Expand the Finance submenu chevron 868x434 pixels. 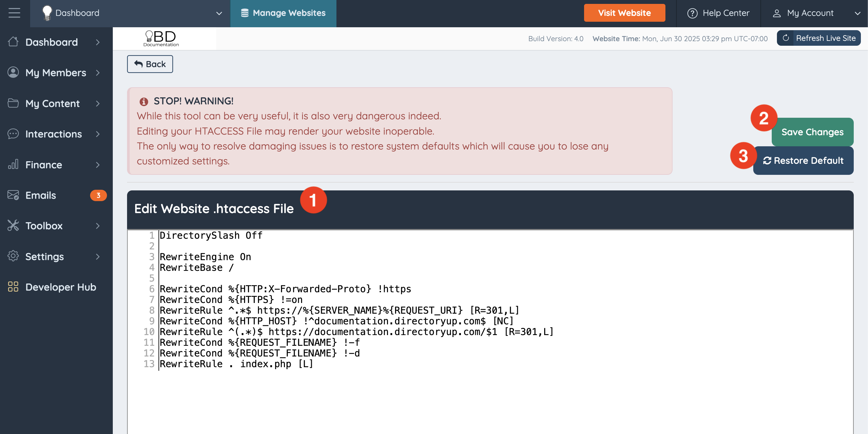pos(98,164)
